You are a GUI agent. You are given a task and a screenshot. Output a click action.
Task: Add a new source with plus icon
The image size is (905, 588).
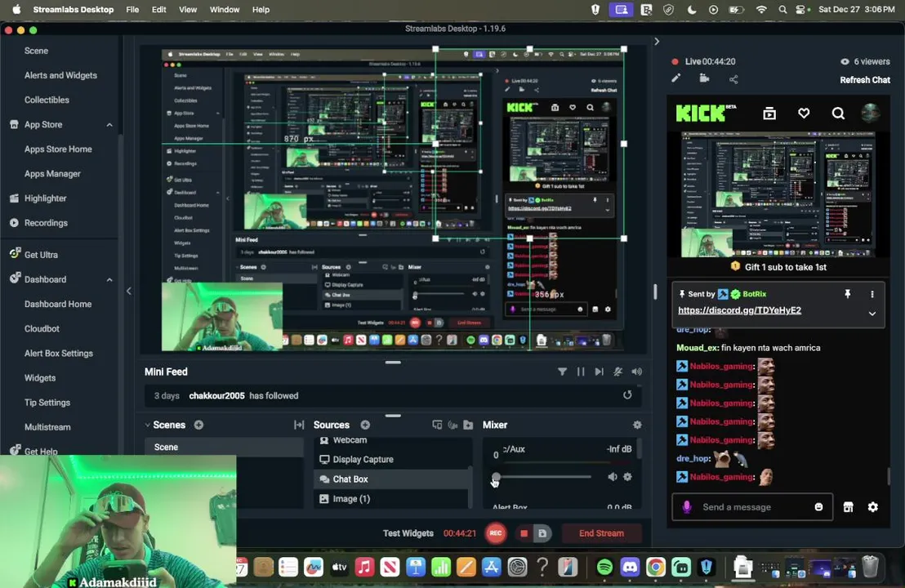coord(365,425)
